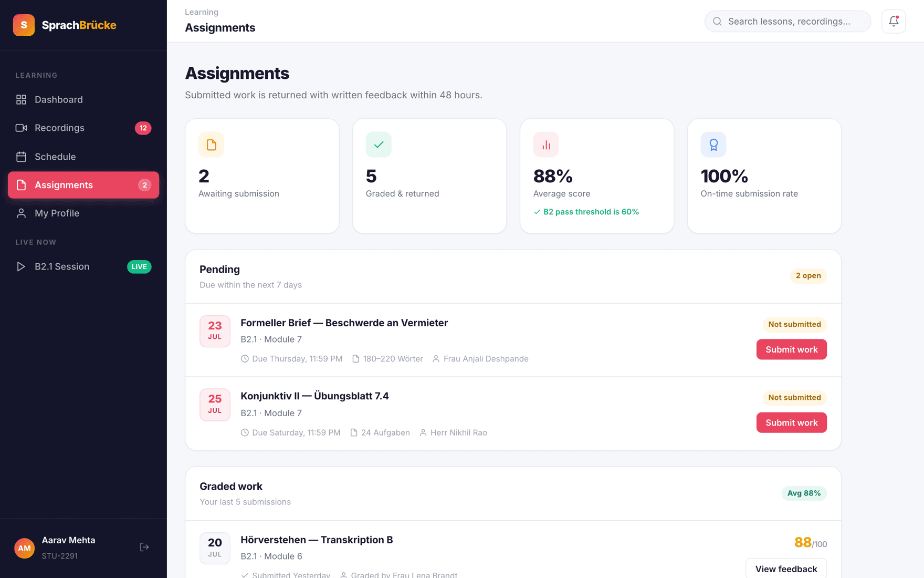View feedback for Hörverstehen Transkription B
The height and width of the screenshot is (578, 924).
point(786,569)
